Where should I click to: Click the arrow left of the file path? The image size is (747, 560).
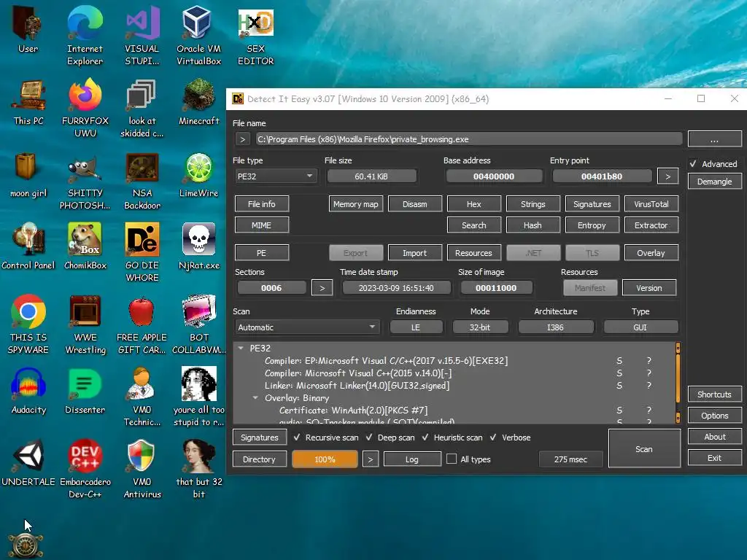(242, 139)
